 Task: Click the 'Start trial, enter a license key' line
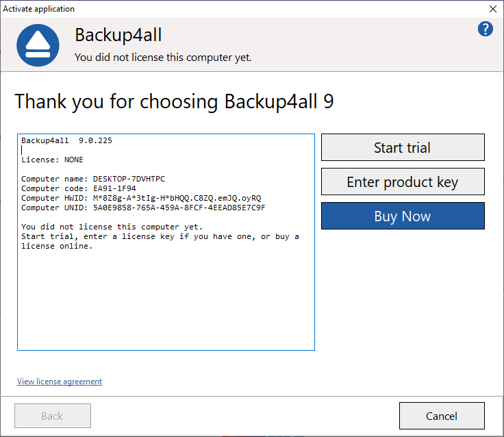click(x=160, y=237)
